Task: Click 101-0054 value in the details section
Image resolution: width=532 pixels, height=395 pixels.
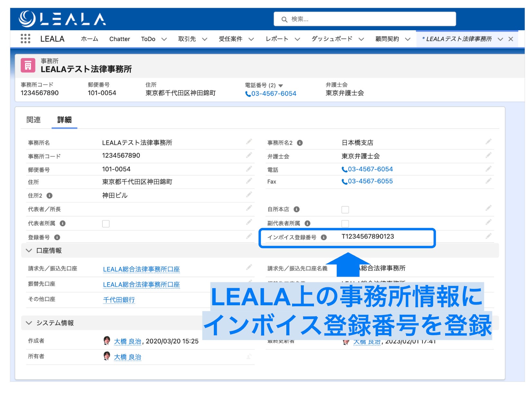Action: click(116, 169)
